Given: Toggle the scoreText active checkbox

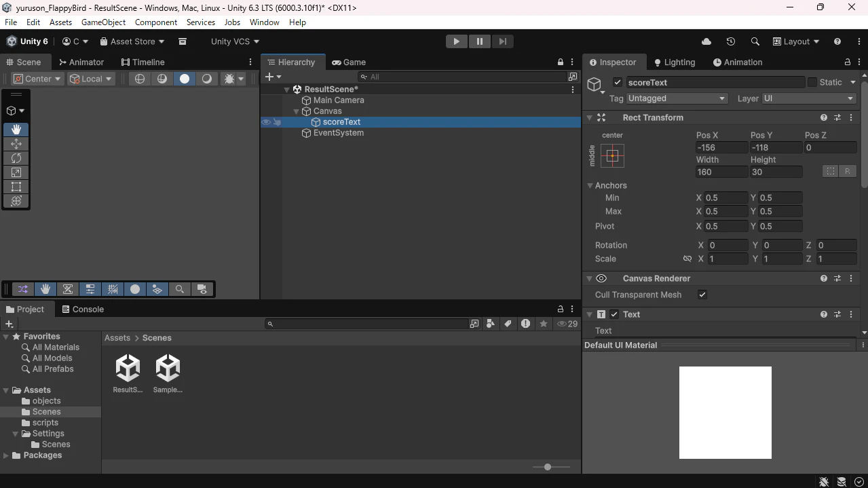Looking at the screenshot, I should pyautogui.click(x=618, y=82).
